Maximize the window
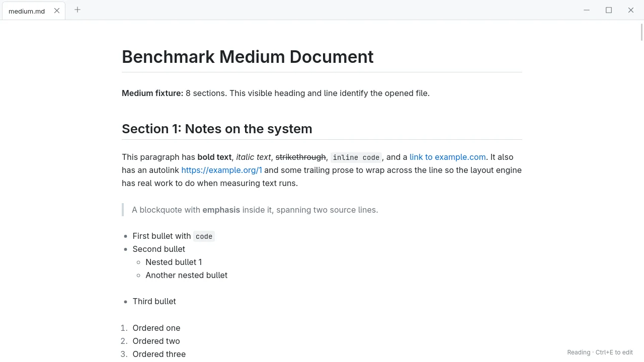 [x=609, y=10]
